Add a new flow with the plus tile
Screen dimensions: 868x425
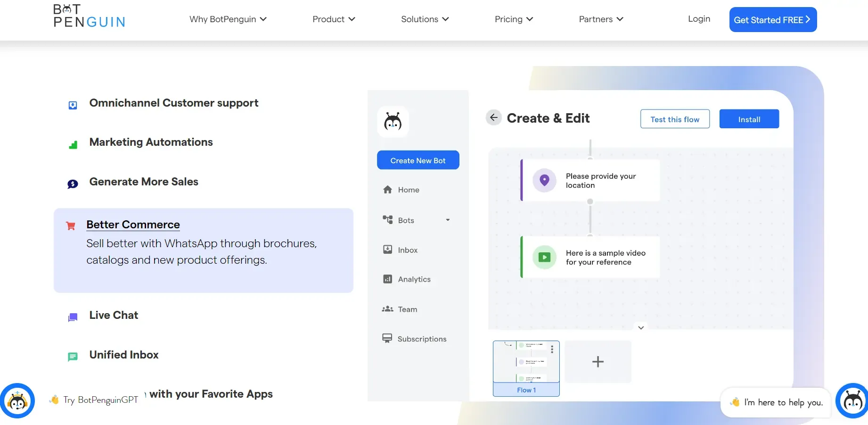tap(598, 361)
